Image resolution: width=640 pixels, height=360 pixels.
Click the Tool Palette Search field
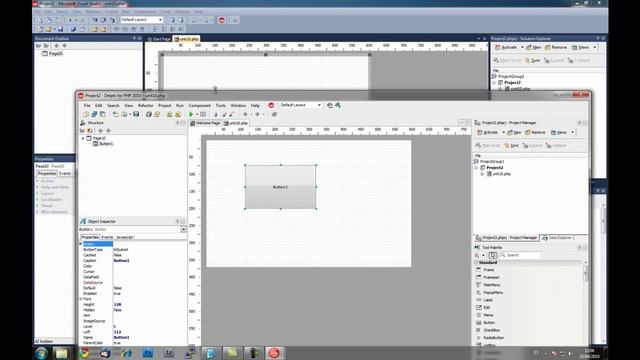[x=520, y=255]
